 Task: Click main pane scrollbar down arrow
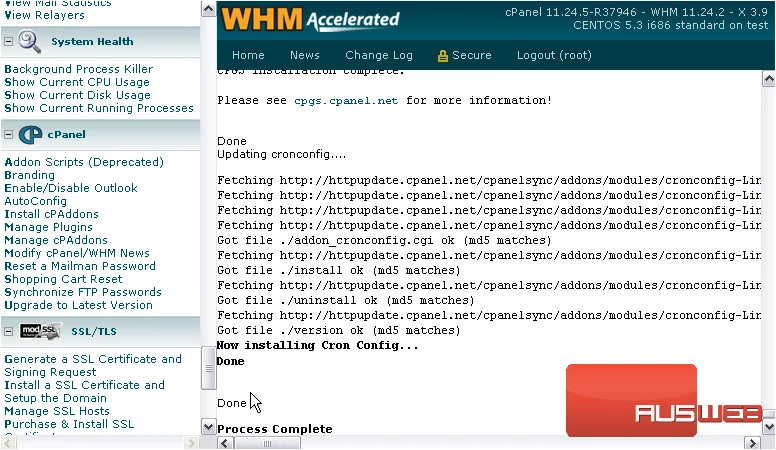[769, 427]
